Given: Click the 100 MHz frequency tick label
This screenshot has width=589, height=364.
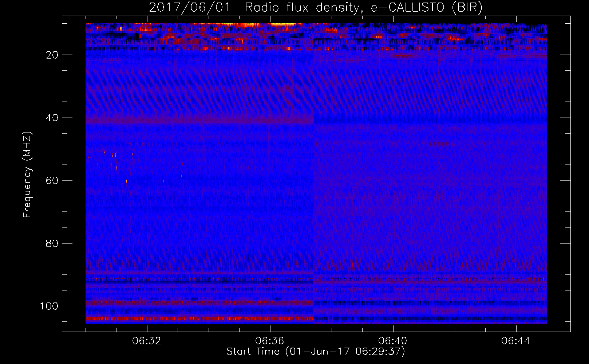Looking at the screenshot, I should [x=49, y=306].
